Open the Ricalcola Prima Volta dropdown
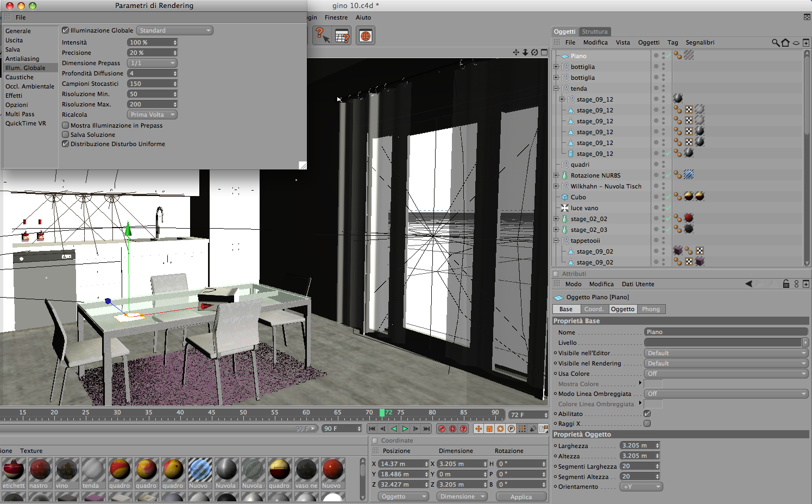 tap(152, 115)
